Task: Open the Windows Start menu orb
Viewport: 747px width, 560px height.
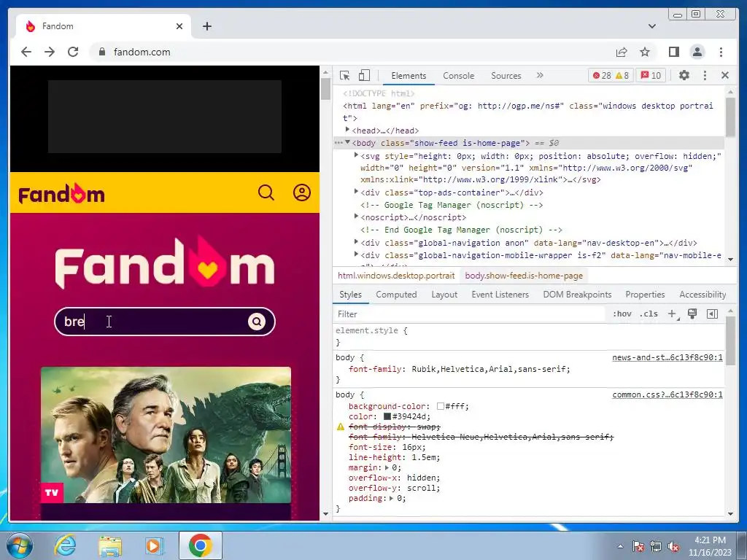Action: coord(20,546)
